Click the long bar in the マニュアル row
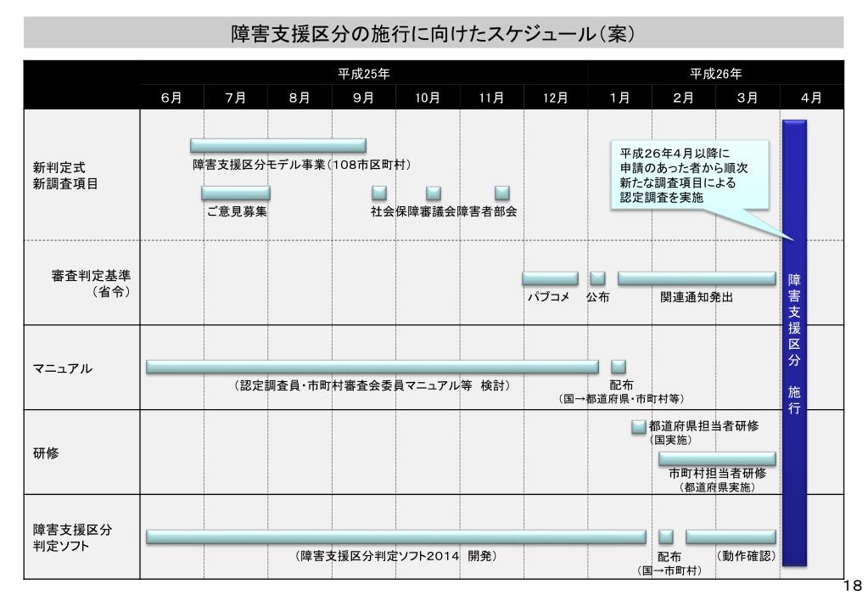 pos(372,367)
